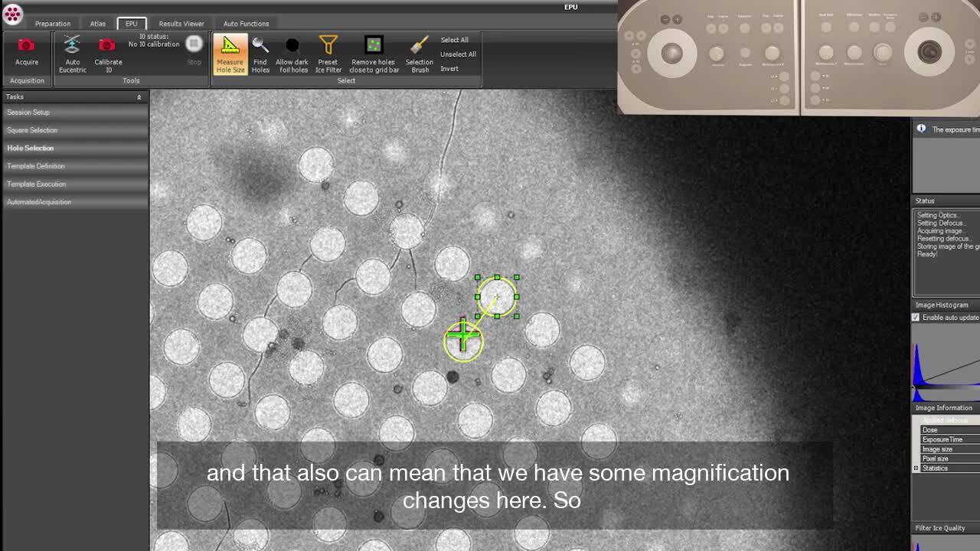Click the green crosshair hole marker
The height and width of the screenshot is (551, 980).
(x=463, y=337)
